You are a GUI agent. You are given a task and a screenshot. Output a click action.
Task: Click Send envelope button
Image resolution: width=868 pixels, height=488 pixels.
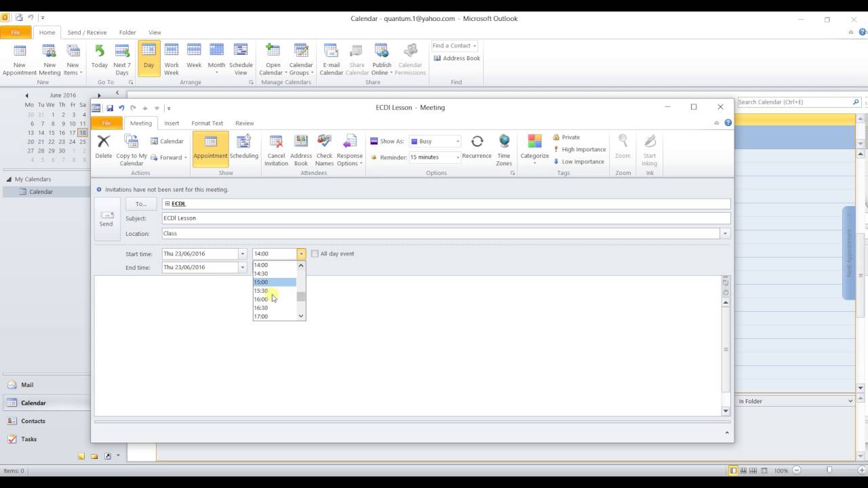pyautogui.click(x=107, y=218)
